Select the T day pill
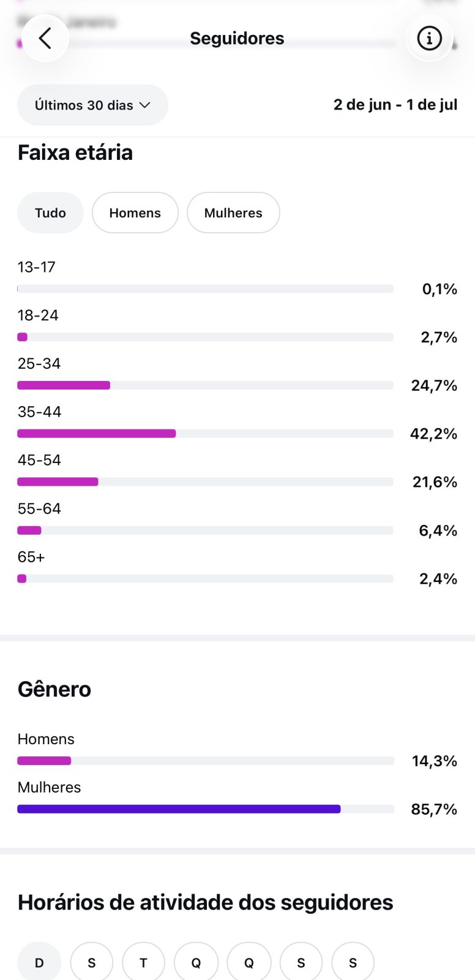Viewport: 475px width, 980px height. pyautogui.click(x=143, y=962)
